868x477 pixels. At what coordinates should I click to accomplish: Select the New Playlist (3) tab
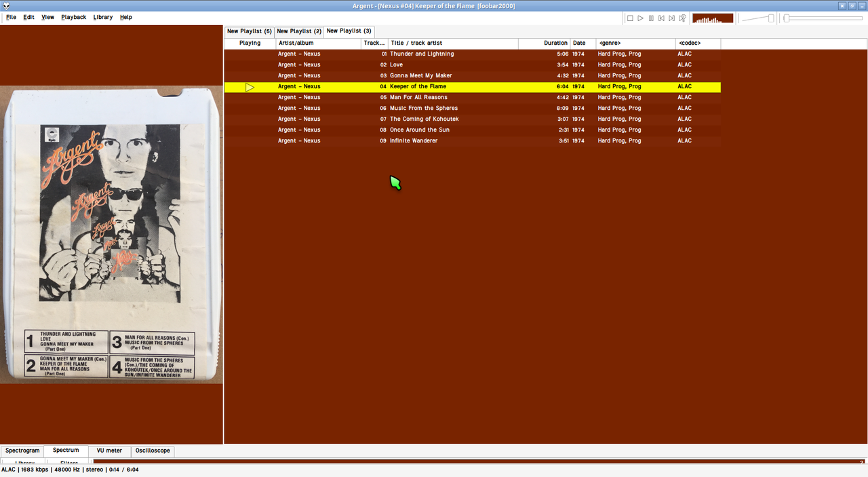click(x=349, y=31)
